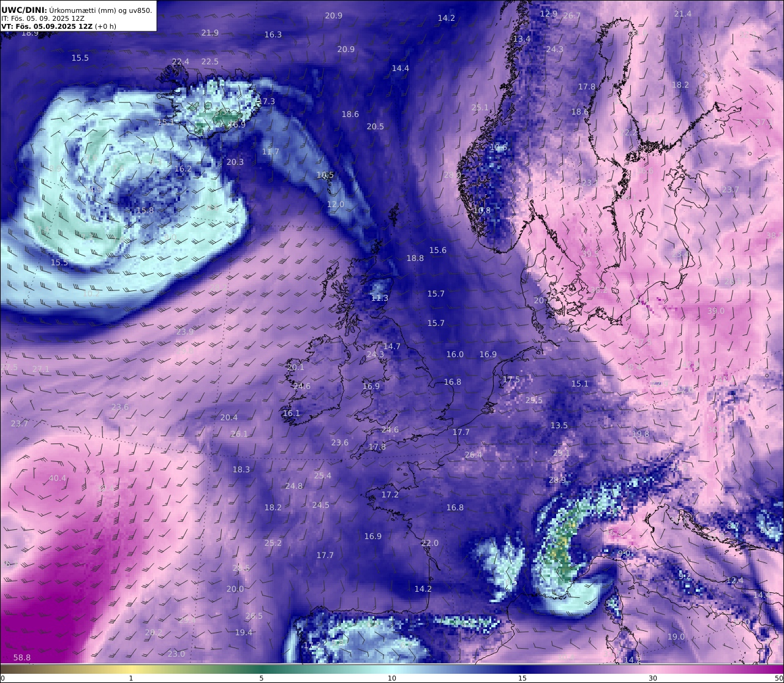The width and height of the screenshot is (784, 683).
Task: Click the 23.0 value near the bottom edge
Action: 176,654
